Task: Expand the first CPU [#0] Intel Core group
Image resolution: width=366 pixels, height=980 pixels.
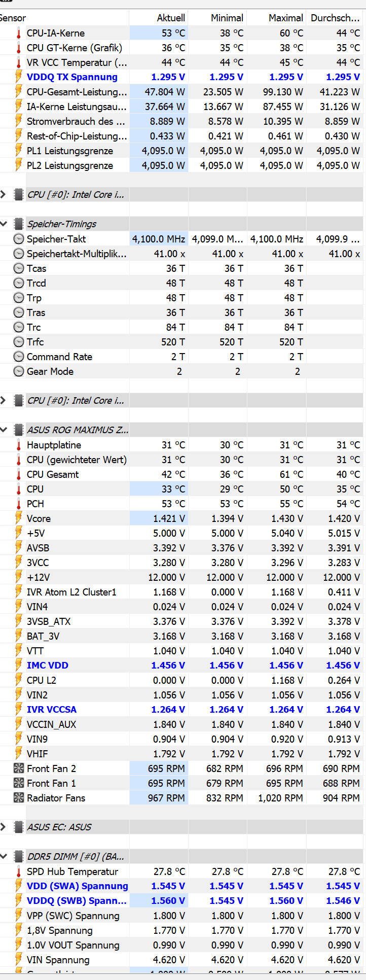Action: coord(4,194)
